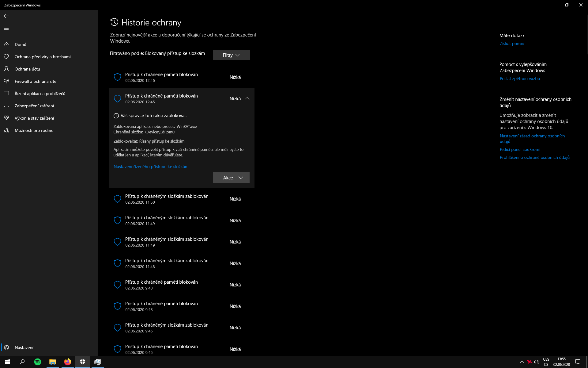Open Zabezpečení zařízení section
The height and width of the screenshot is (368, 588).
click(34, 106)
